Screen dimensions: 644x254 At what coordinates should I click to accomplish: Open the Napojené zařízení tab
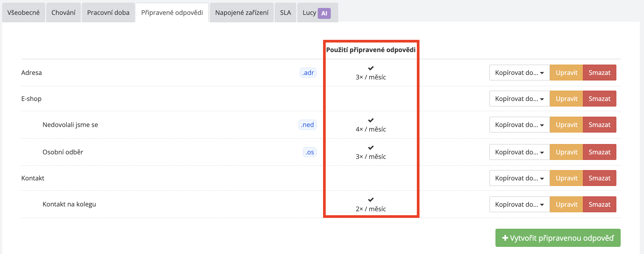tap(241, 12)
